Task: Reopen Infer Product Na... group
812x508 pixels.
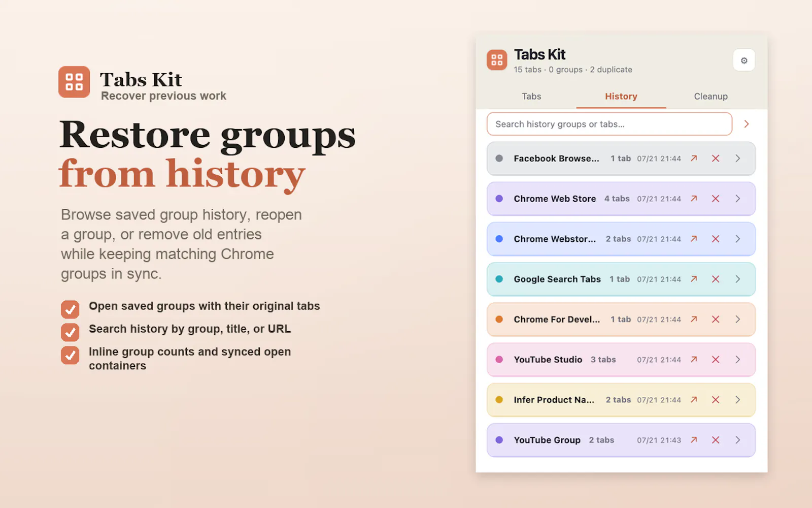Action: (694, 400)
